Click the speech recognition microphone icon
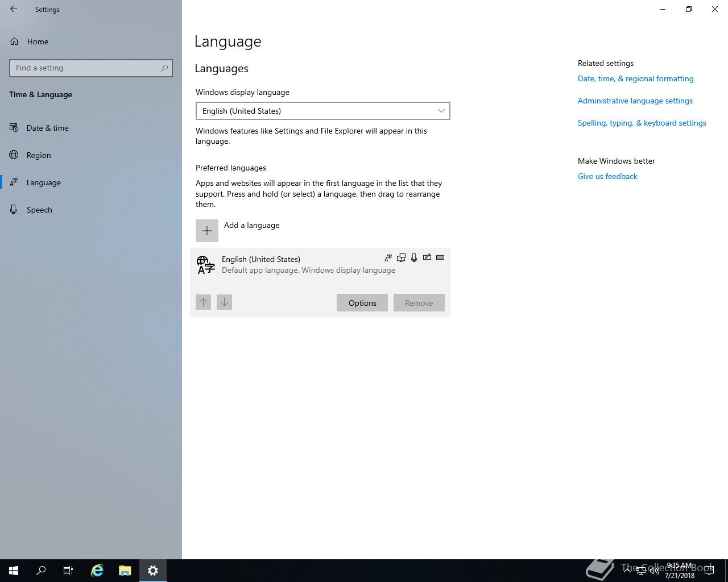 click(x=414, y=258)
